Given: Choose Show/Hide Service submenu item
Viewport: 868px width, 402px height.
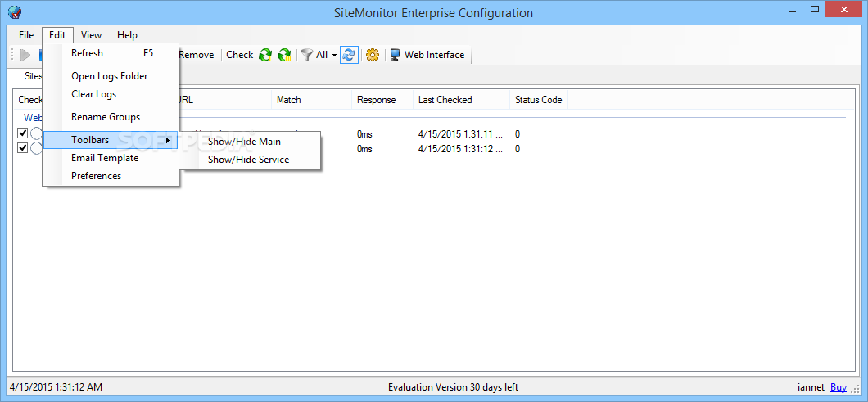Looking at the screenshot, I should pyautogui.click(x=251, y=160).
